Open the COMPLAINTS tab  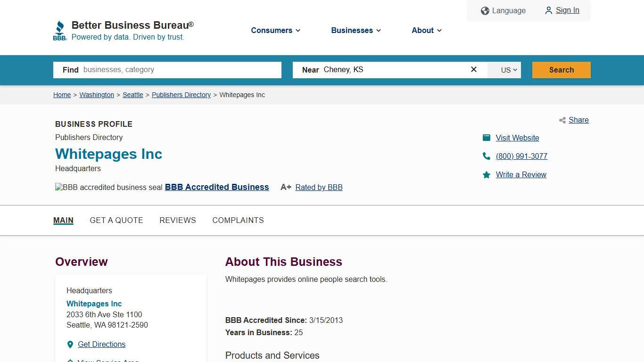pyautogui.click(x=238, y=220)
